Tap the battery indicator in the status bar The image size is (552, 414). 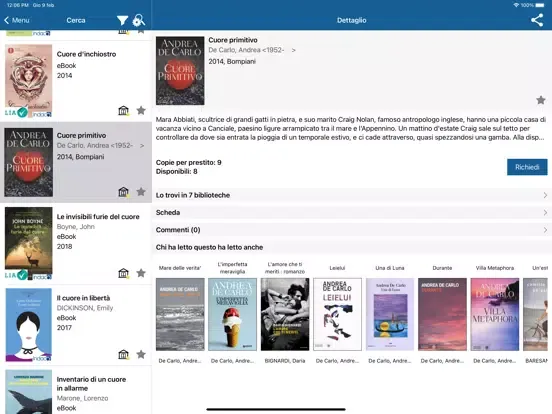point(540,5)
